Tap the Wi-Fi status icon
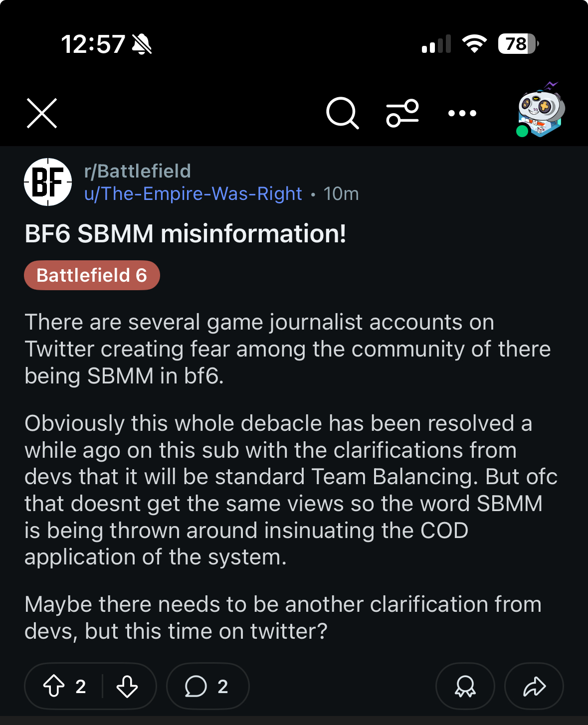The image size is (588, 725). [x=474, y=44]
